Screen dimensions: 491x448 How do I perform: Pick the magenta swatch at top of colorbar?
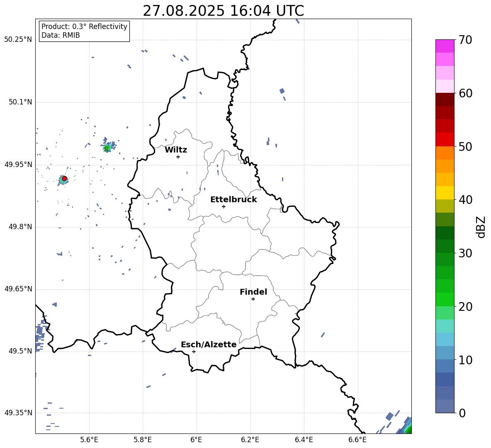click(x=445, y=46)
